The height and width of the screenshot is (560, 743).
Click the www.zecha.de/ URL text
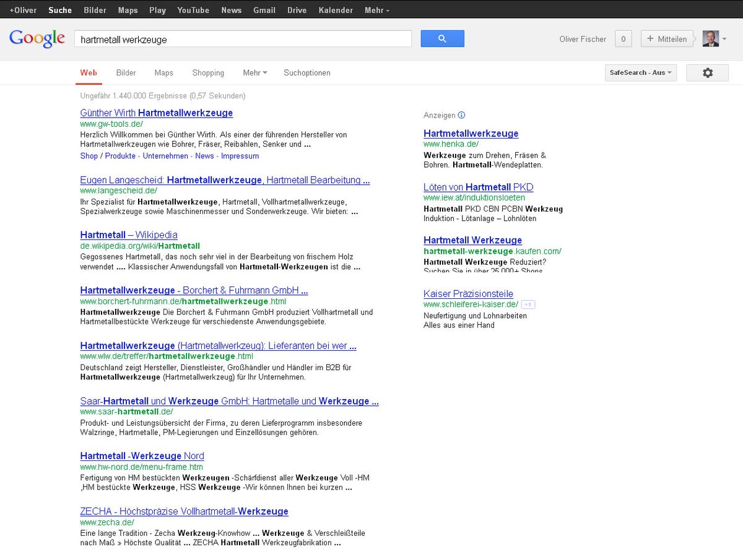click(107, 522)
